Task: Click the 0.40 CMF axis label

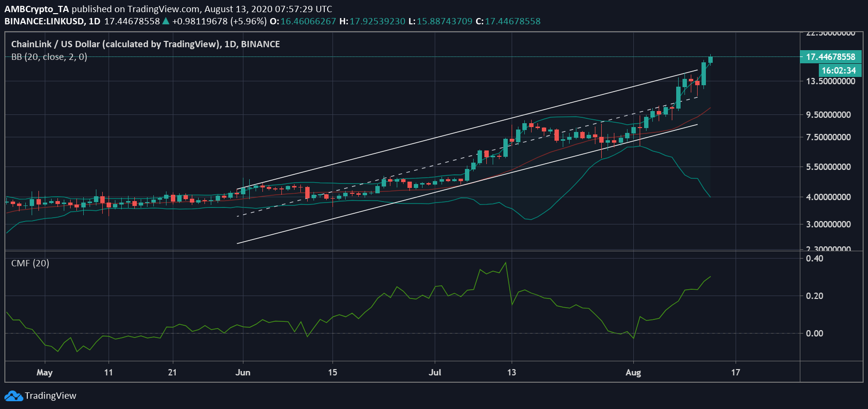Action: coord(814,259)
